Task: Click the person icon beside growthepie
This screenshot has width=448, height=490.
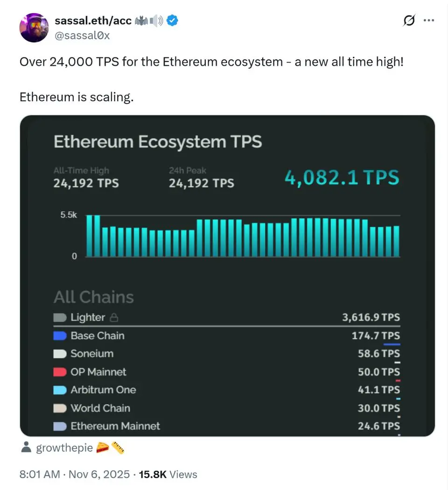Action: pos(26,448)
